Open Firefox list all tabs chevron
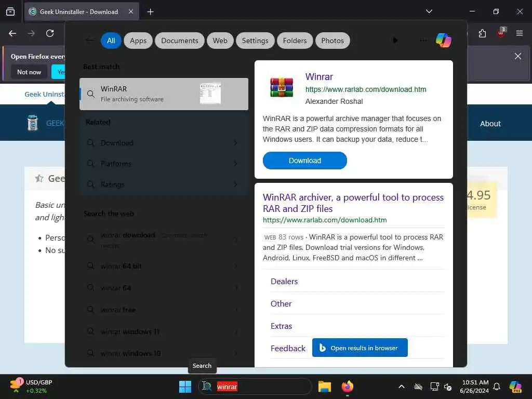The height and width of the screenshot is (399, 532). click(x=429, y=11)
